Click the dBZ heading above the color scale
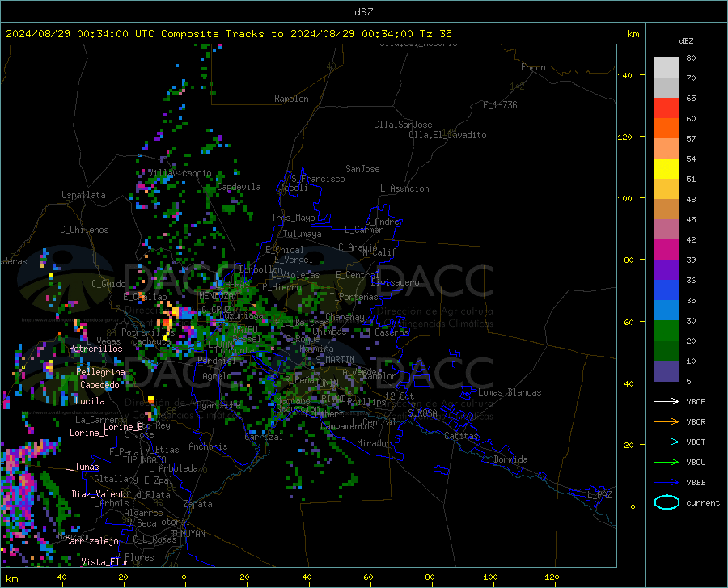Viewport: 728px width, 588px height. [x=686, y=40]
